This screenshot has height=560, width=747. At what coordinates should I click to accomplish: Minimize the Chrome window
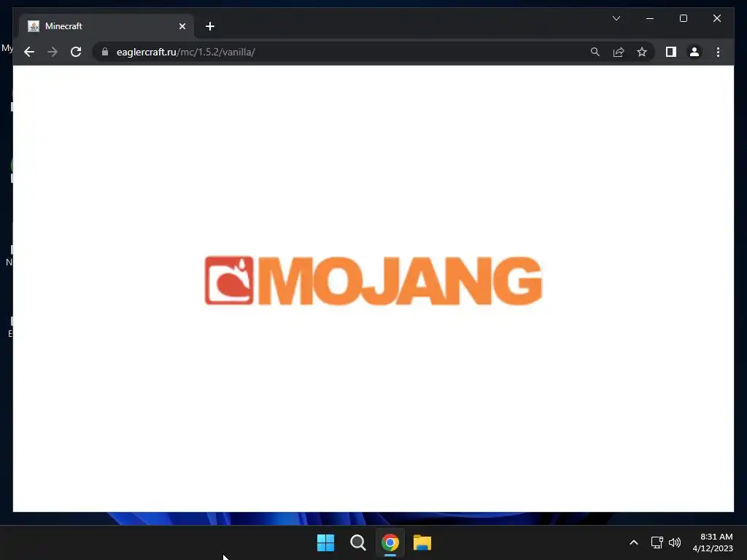(x=650, y=18)
